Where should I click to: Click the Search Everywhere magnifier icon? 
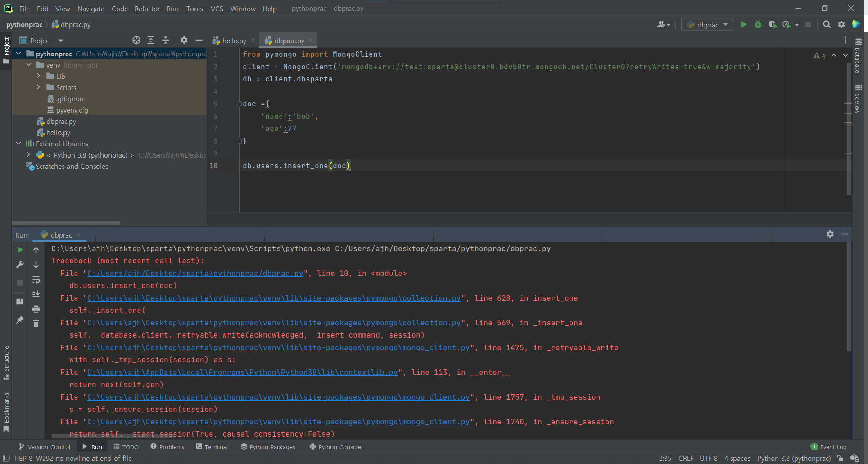click(x=827, y=25)
